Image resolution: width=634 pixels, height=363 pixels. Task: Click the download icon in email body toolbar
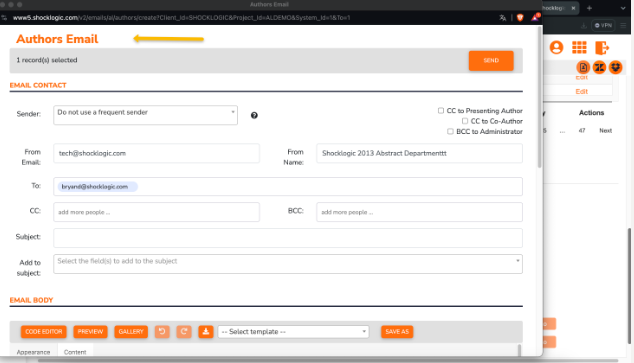(x=206, y=331)
